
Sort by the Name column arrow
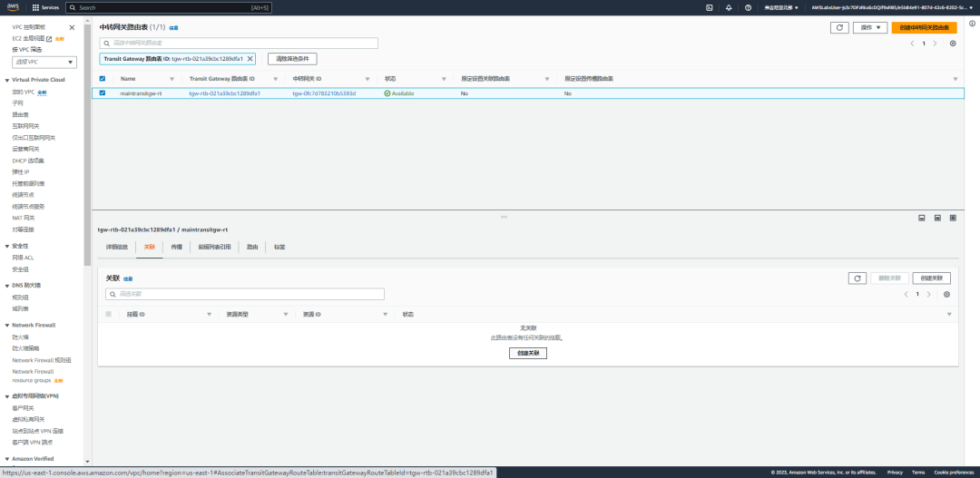(x=171, y=79)
